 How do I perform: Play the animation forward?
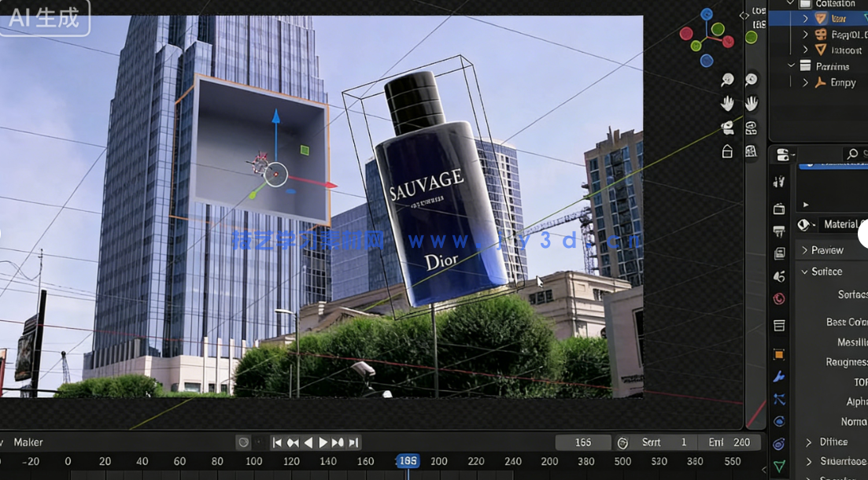click(323, 442)
